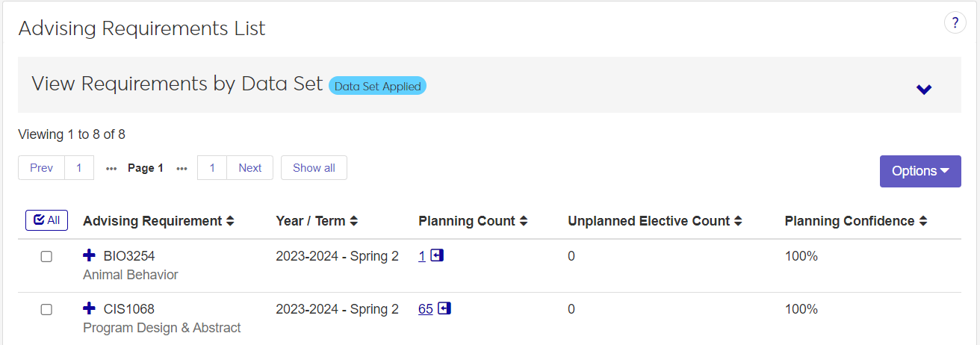
Task: Open planning count link 65
Action: (x=425, y=309)
